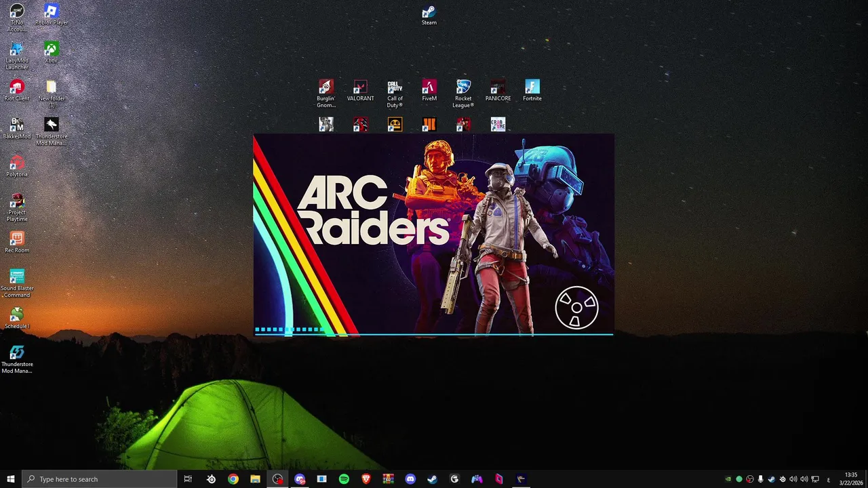Open the Discord icon with 9+ badge

[300, 479]
